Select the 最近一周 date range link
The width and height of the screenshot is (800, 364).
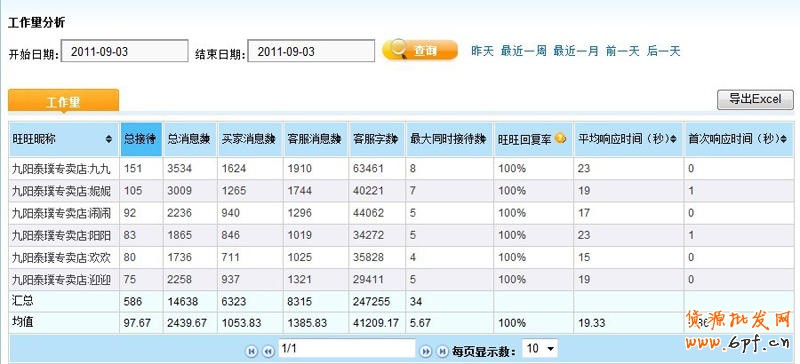click(523, 51)
